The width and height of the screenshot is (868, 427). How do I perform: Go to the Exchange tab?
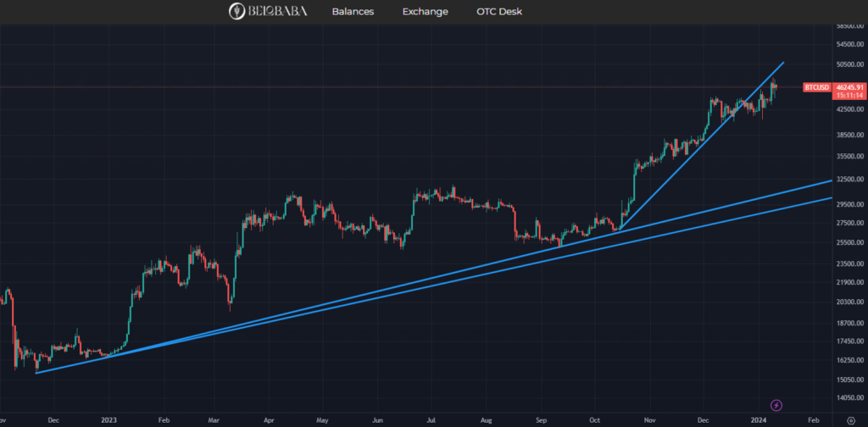pos(426,12)
